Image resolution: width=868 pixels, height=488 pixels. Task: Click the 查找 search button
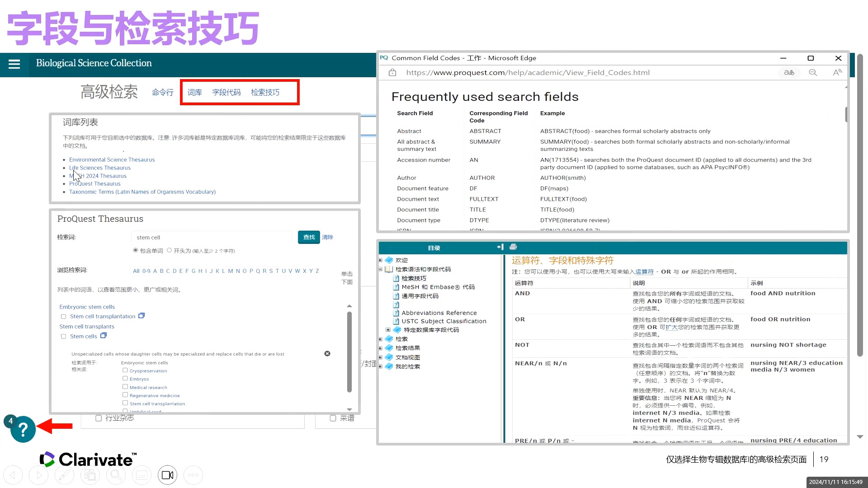tap(309, 237)
